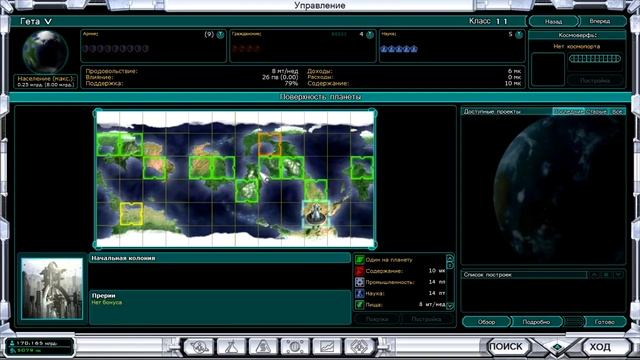
Task: Click the Население (макс.) box
Action: tap(46, 81)
